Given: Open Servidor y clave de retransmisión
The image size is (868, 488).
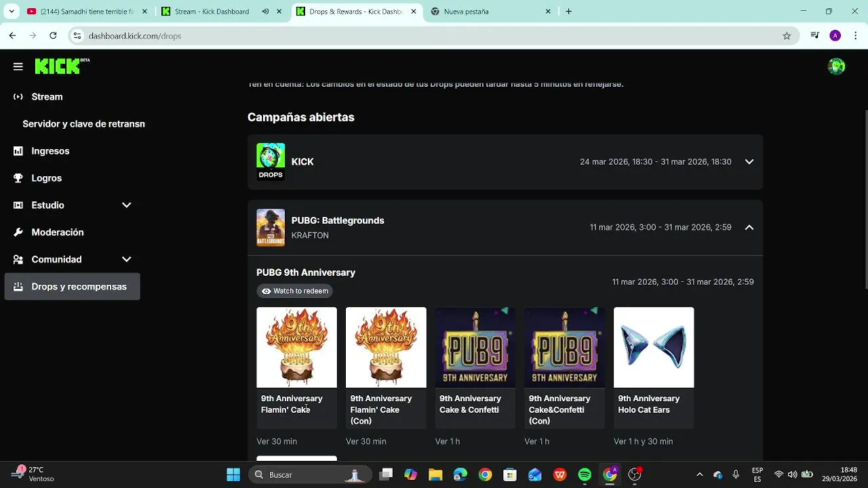Looking at the screenshot, I should click(x=83, y=124).
